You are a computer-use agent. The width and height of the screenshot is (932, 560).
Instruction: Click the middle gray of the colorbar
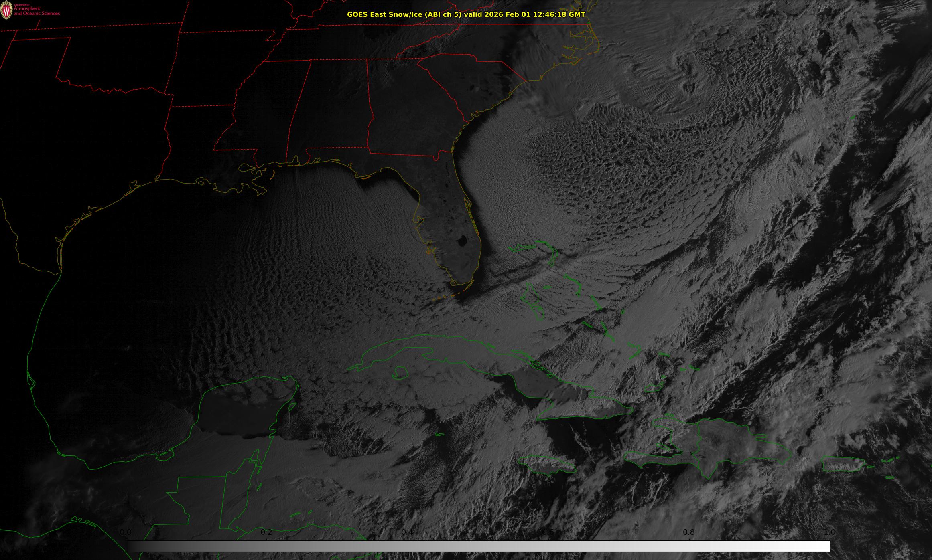click(x=478, y=546)
